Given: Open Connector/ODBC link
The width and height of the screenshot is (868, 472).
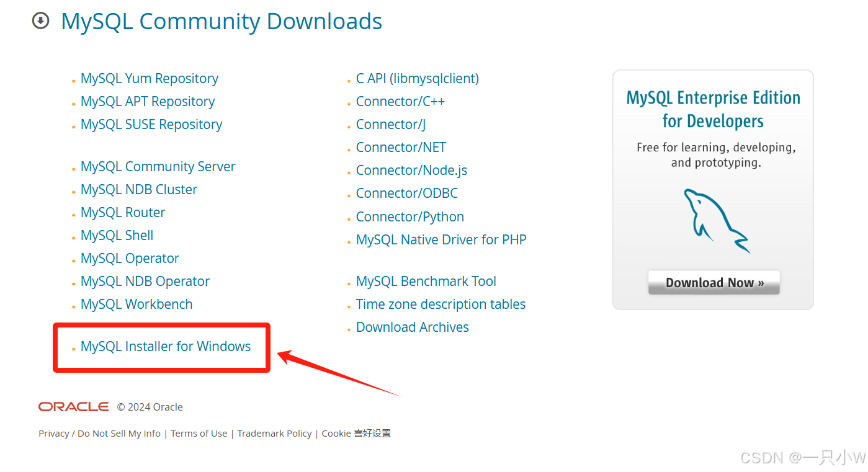Looking at the screenshot, I should [x=407, y=194].
